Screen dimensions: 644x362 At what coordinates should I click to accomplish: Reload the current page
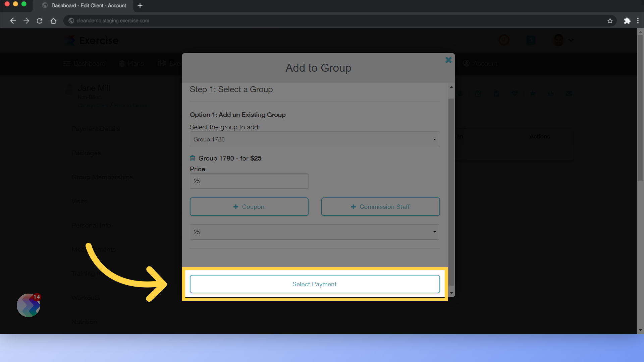(x=40, y=21)
